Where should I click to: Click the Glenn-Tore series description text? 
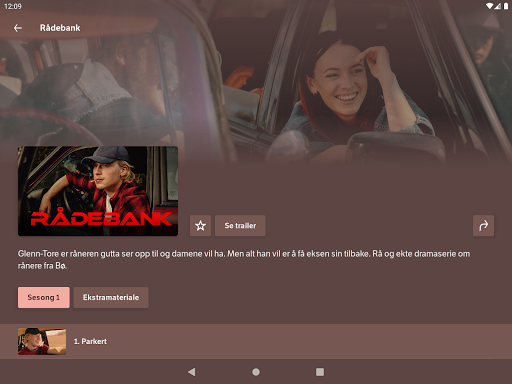tap(244, 260)
